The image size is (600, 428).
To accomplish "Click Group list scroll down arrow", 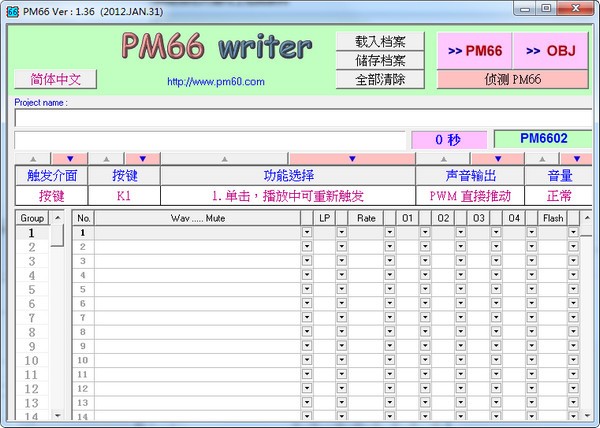I will click(57, 415).
